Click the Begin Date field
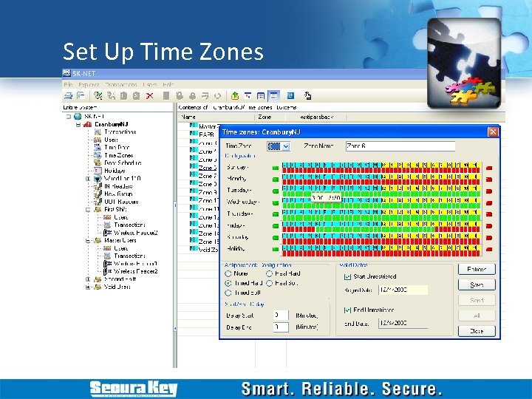The width and height of the screenshot is (532, 399). pos(403,290)
